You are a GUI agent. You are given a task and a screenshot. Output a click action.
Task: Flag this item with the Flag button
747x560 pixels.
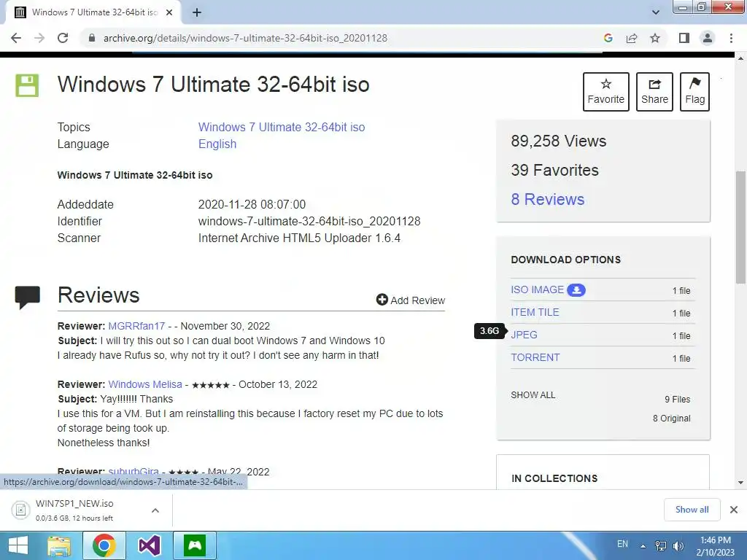[694, 92]
